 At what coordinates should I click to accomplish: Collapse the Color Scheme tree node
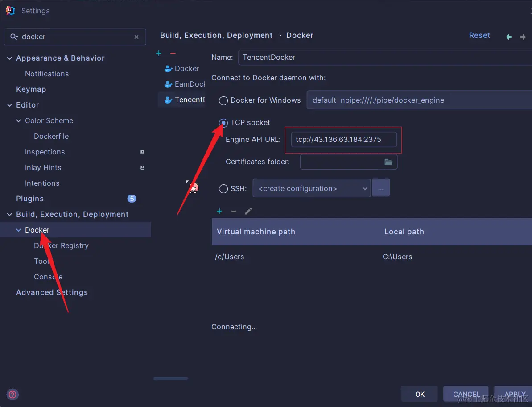point(18,120)
